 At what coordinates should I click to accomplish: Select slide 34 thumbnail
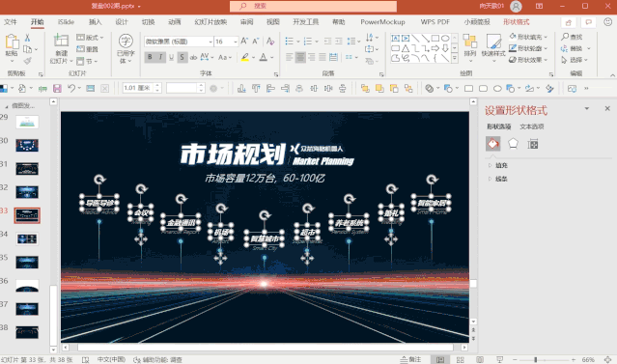[27, 238]
